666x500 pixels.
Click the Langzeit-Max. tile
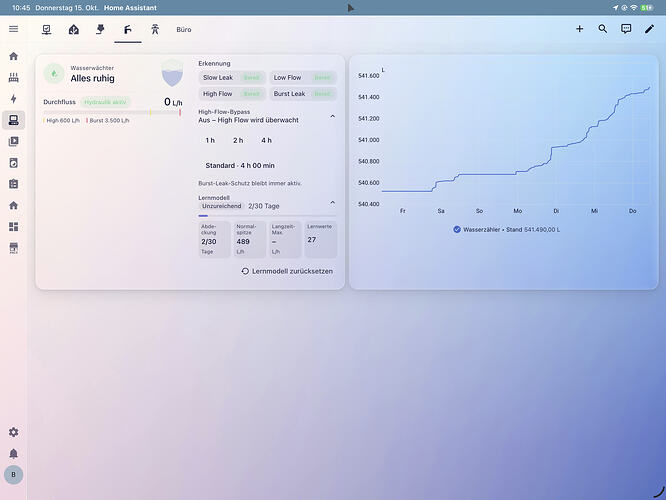click(285, 239)
